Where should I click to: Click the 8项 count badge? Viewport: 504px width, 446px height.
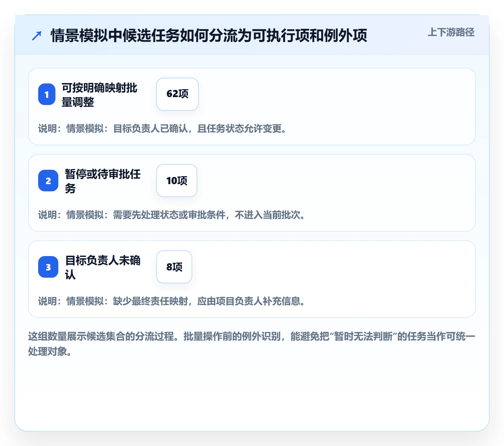pyautogui.click(x=174, y=267)
